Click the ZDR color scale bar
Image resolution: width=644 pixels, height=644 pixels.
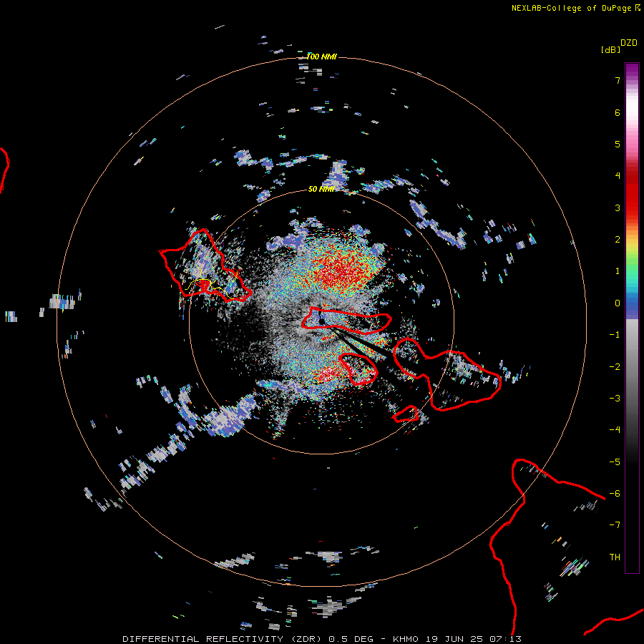coord(632,318)
